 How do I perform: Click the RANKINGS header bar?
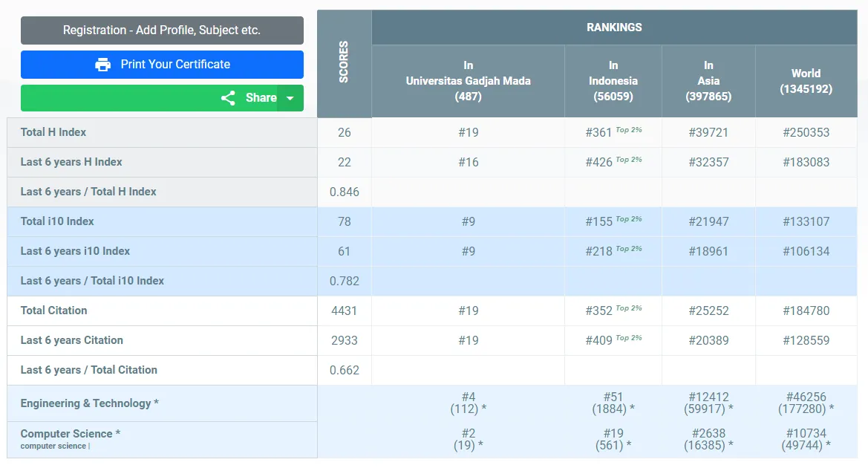coord(614,27)
